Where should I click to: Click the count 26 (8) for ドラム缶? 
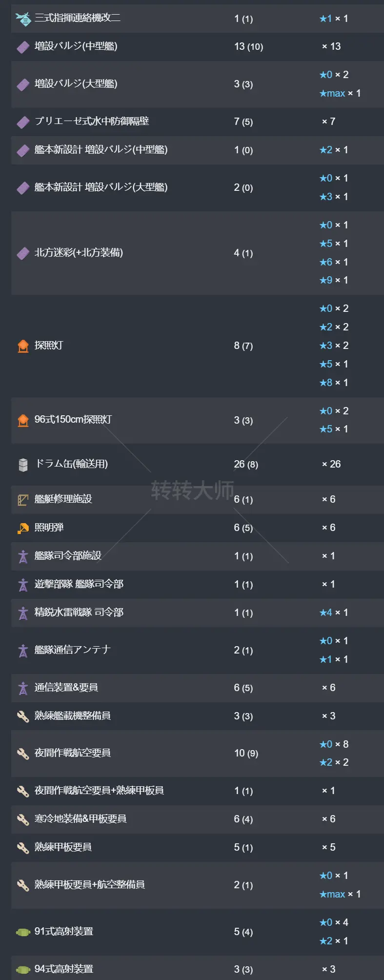coord(245,464)
